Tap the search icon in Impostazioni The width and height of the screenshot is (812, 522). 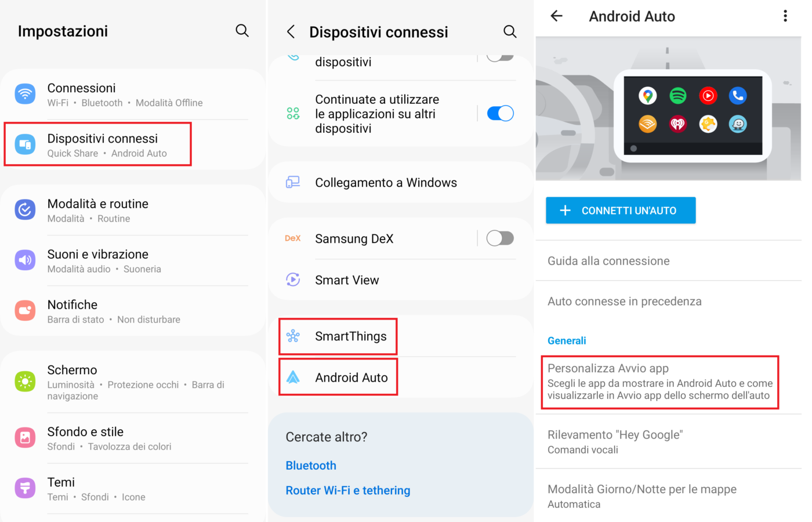click(242, 31)
